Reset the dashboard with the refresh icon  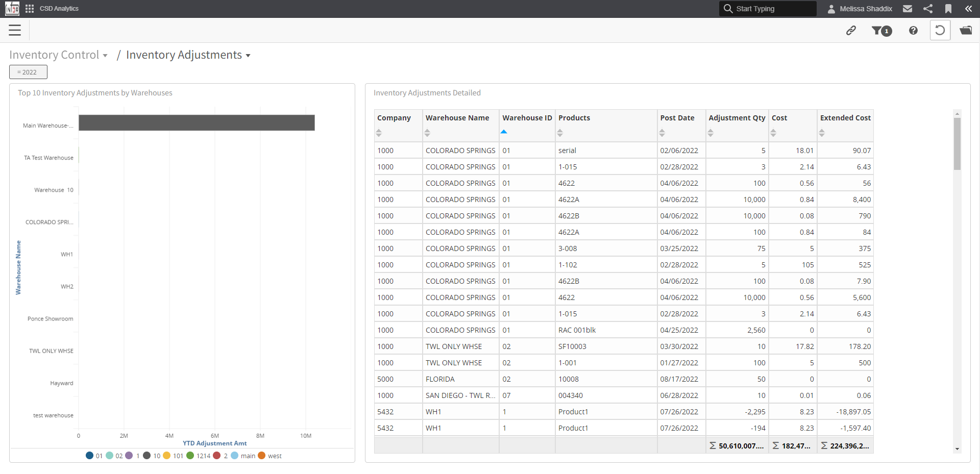[x=941, y=30]
